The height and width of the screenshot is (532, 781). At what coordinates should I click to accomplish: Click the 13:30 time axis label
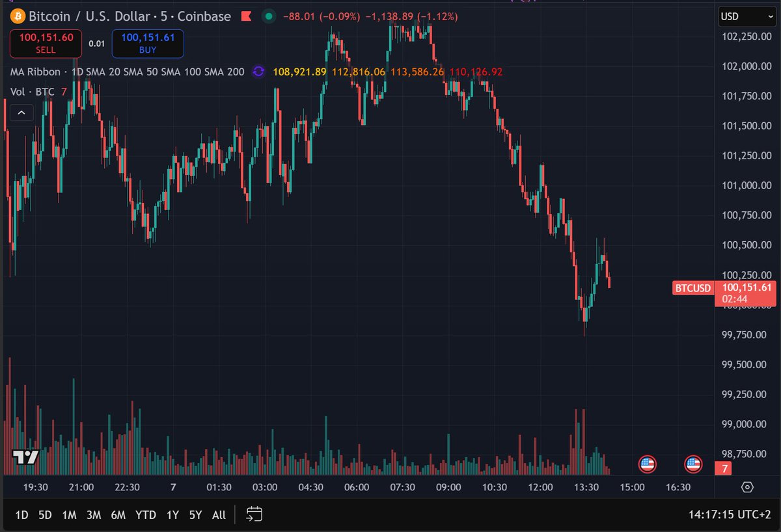586,487
